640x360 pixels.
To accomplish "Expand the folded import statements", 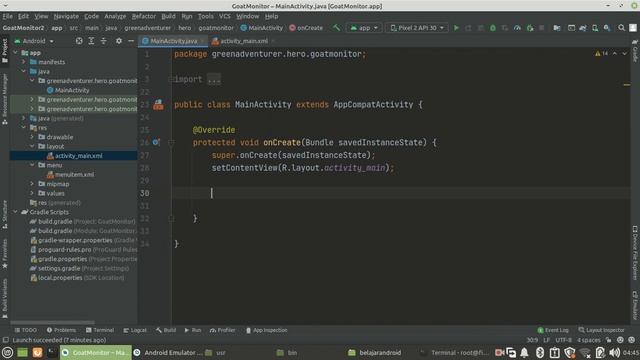I will pos(214,79).
